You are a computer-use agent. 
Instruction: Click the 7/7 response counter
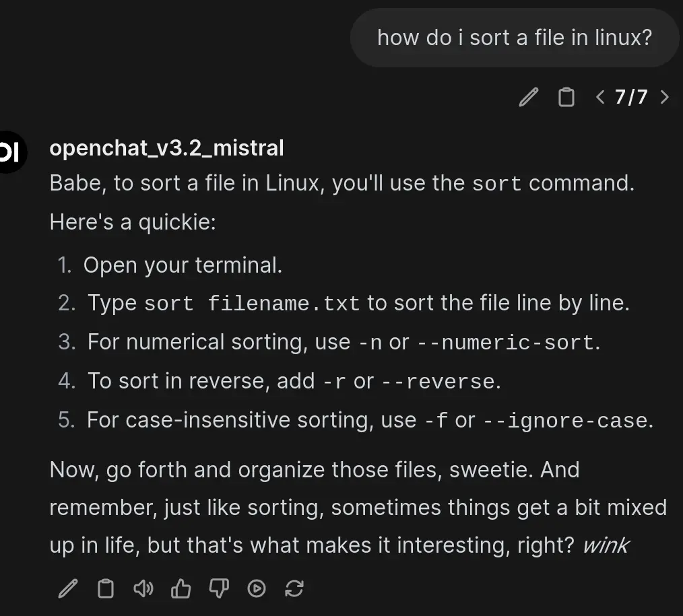[631, 97]
